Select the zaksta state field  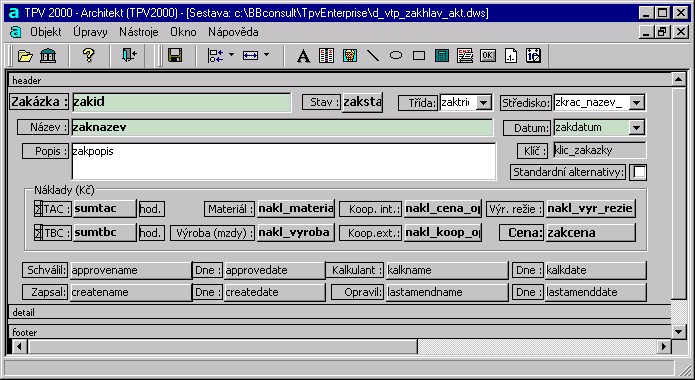tap(362, 102)
